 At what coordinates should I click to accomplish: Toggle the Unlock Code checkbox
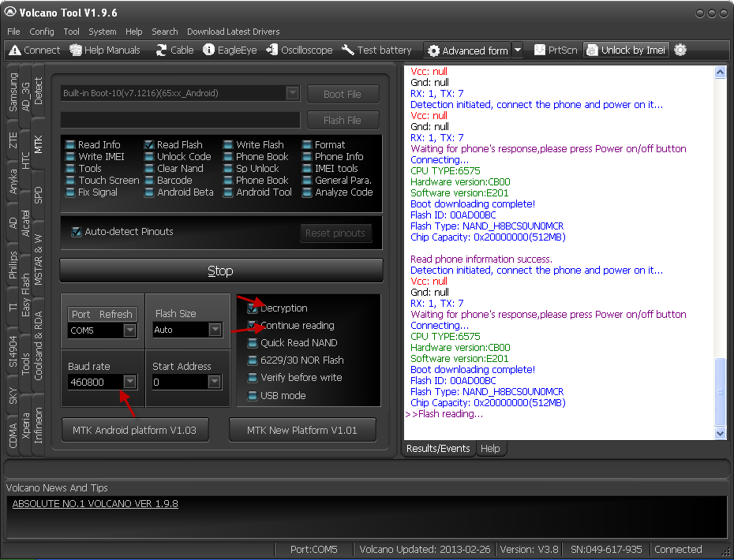pyautogui.click(x=149, y=156)
